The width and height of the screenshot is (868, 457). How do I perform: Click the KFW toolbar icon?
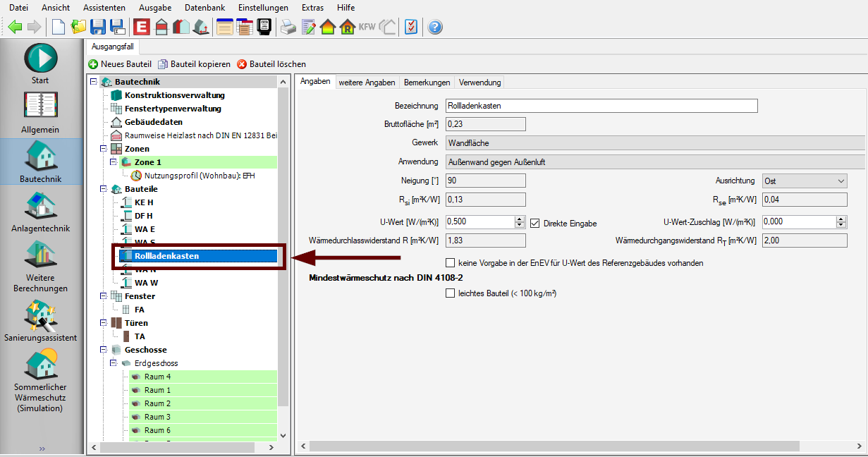pos(367,28)
